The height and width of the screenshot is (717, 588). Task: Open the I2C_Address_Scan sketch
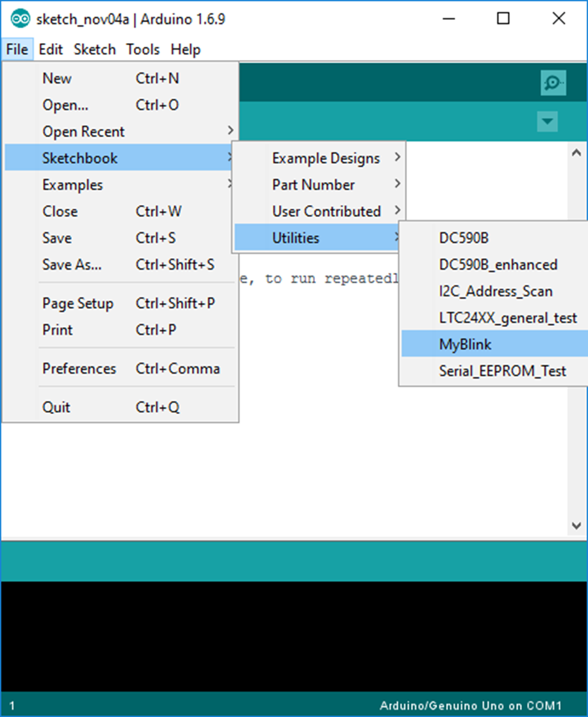[494, 291]
